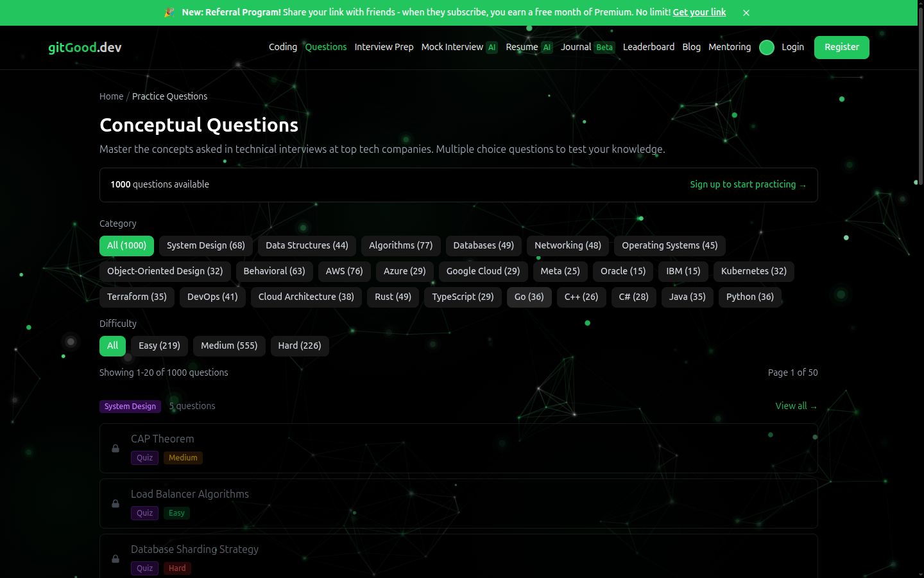The width and height of the screenshot is (924, 578).
Task: Open the Leaderboard page
Action: [x=648, y=47]
